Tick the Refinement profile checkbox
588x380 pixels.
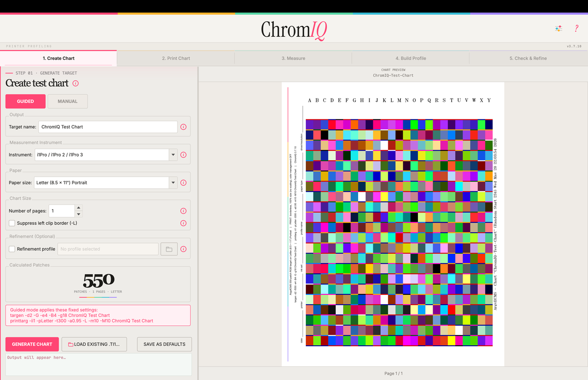[x=12, y=249]
